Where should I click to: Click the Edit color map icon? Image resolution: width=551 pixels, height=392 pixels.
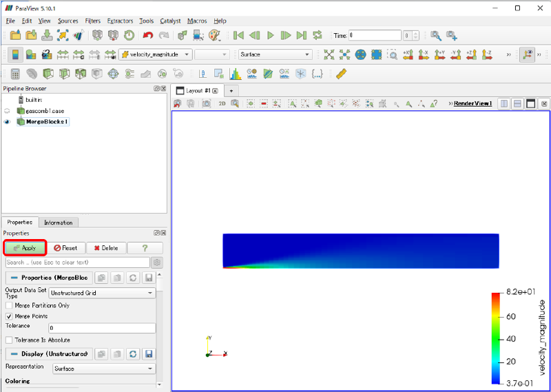click(x=30, y=54)
